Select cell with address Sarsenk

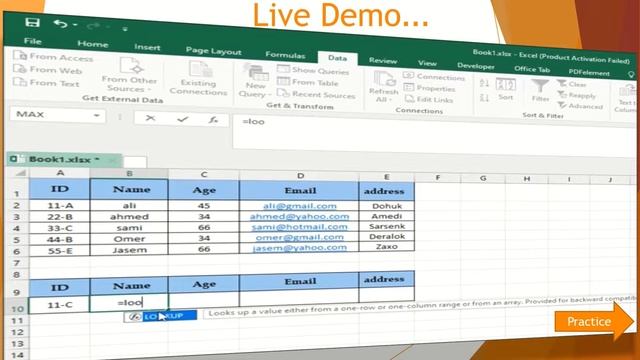pyautogui.click(x=387, y=226)
